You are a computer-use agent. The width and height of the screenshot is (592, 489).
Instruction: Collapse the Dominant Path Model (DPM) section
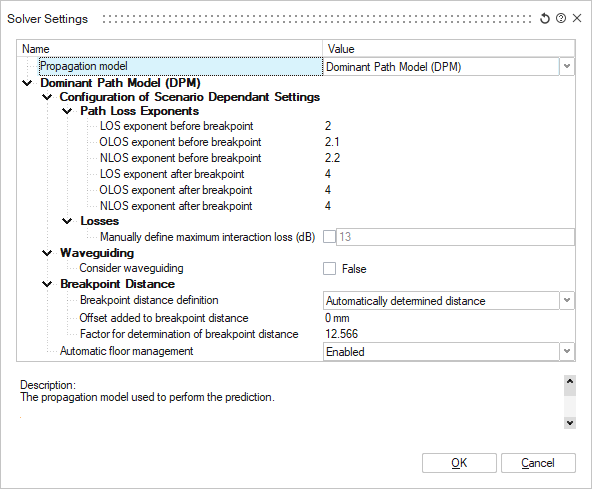coord(28,83)
